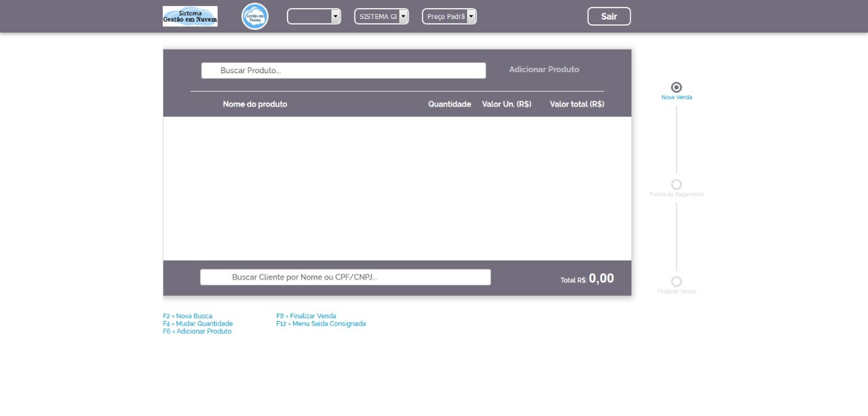Click the F8 = Finalizar Venda shortcut text
Screen dimensions: 868x416
pyautogui.click(x=306, y=316)
